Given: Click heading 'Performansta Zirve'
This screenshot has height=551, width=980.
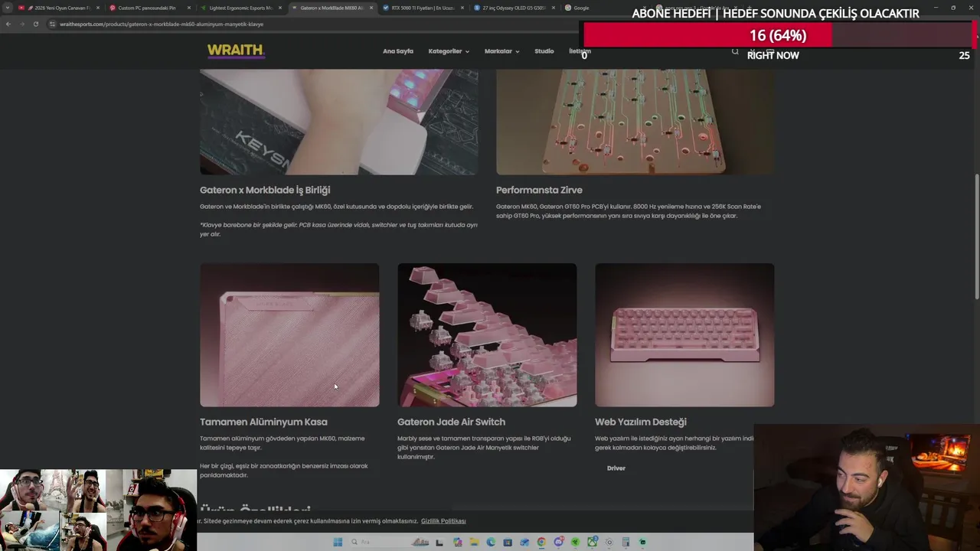Looking at the screenshot, I should click(x=539, y=190).
